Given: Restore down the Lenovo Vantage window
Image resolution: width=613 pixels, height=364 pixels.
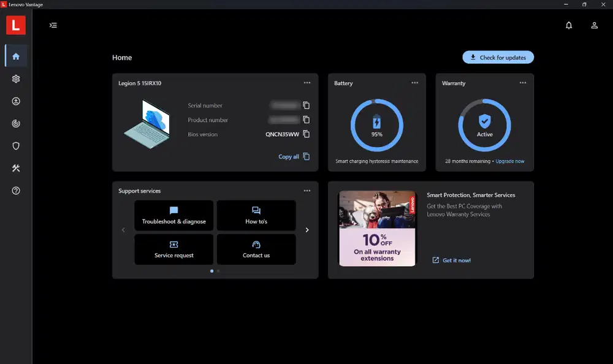Looking at the screenshot, I should (584, 4).
